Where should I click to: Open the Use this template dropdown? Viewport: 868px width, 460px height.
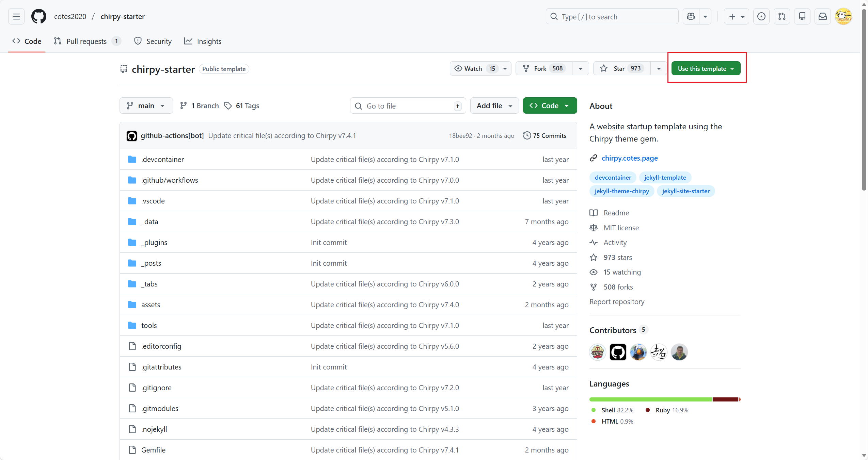(706, 68)
